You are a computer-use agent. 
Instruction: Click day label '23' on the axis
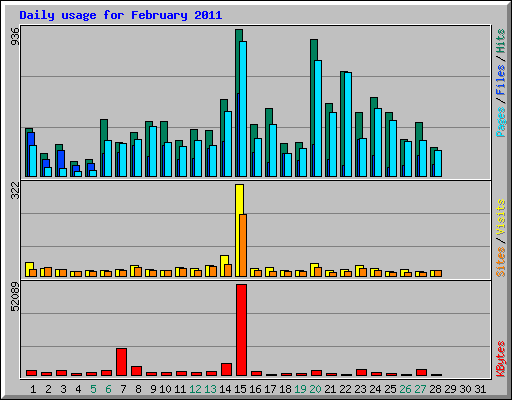tap(360, 389)
